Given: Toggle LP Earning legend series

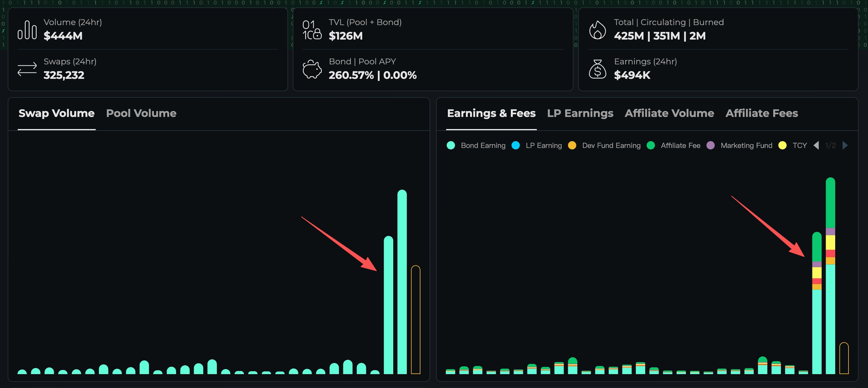Looking at the screenshot, I should pyautogui.click(x=537, y=145).
